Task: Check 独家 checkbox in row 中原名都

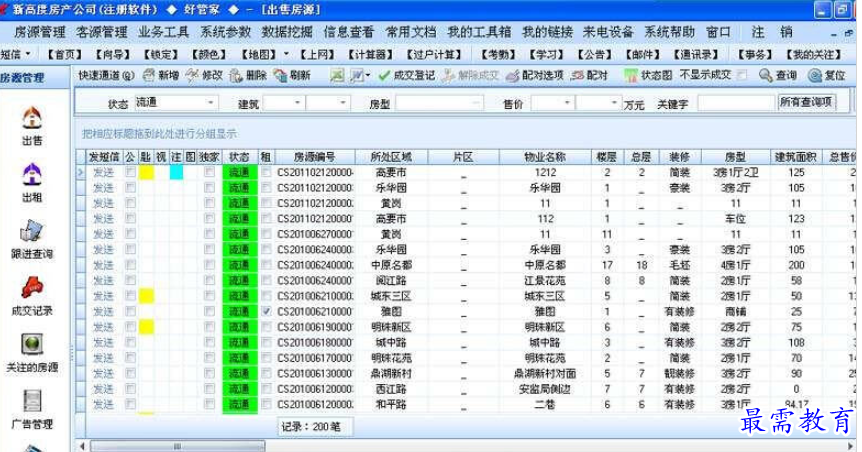Action: coord(209,265)
